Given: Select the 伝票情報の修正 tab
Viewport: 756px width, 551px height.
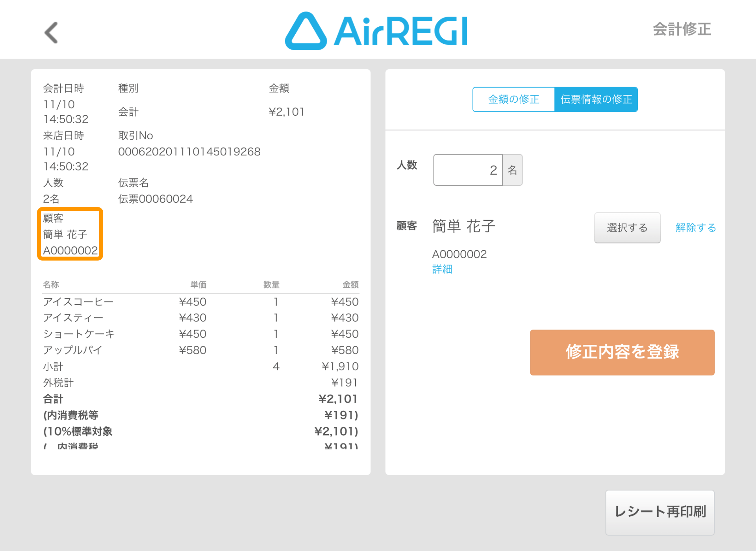Looking at the screenshot, I should tap(596, 100).
